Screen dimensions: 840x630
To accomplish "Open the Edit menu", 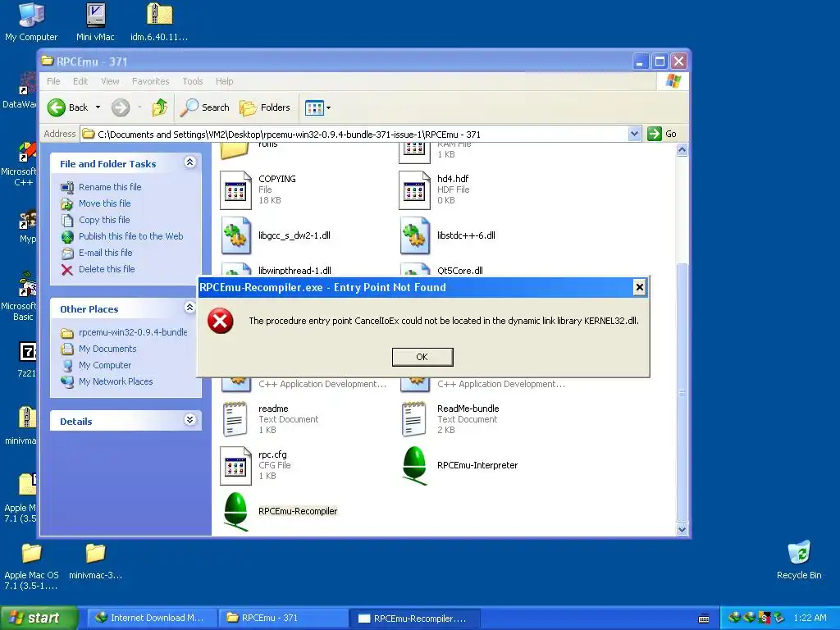I will tap(80, 81).
